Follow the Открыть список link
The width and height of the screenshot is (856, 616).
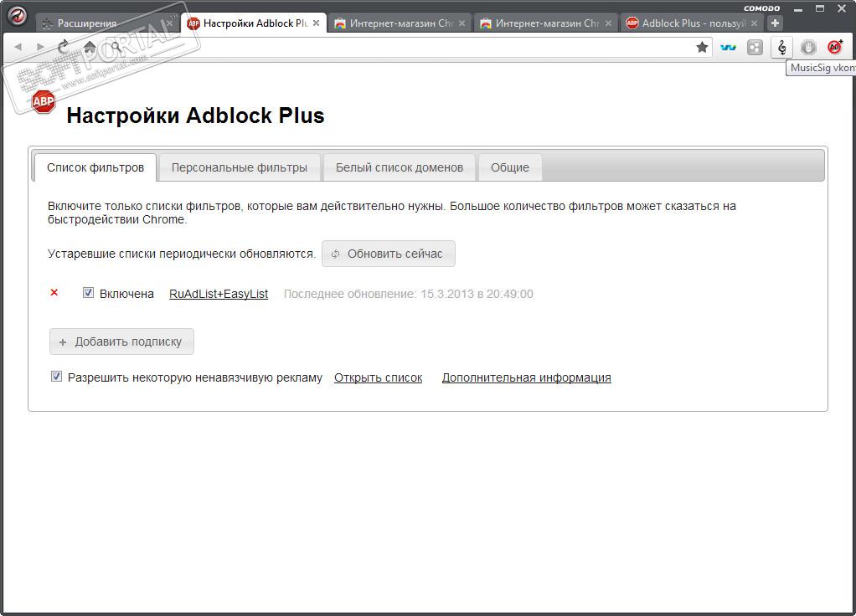click(378, 377)
